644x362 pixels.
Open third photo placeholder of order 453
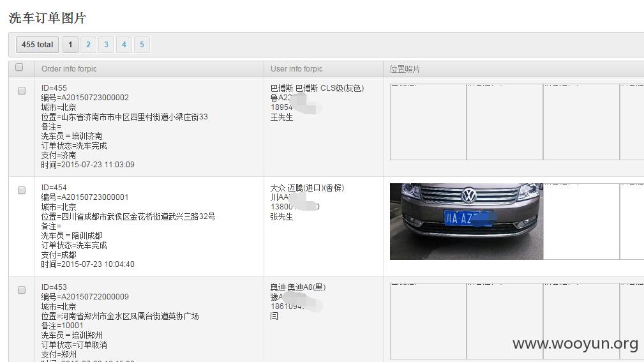coord(581,321)
